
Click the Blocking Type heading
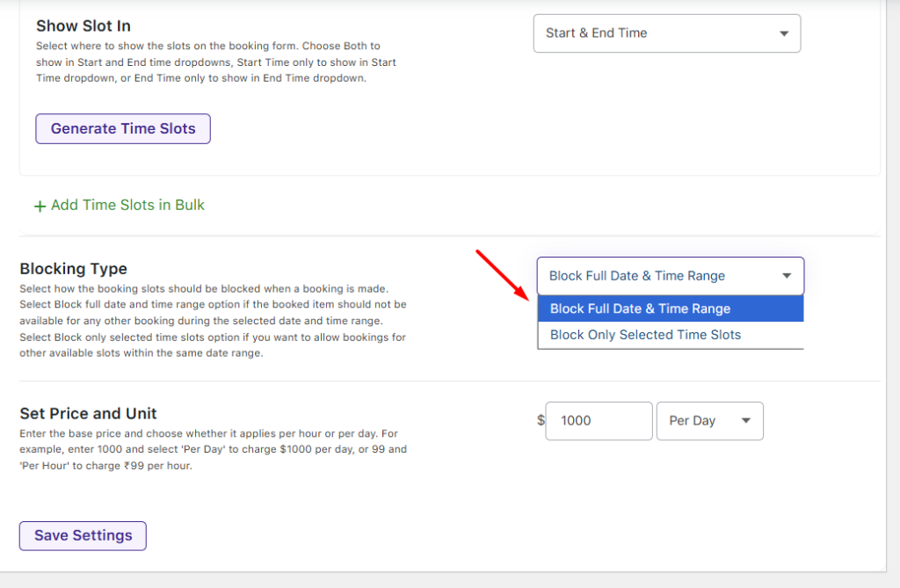click(x=73, y=269)
